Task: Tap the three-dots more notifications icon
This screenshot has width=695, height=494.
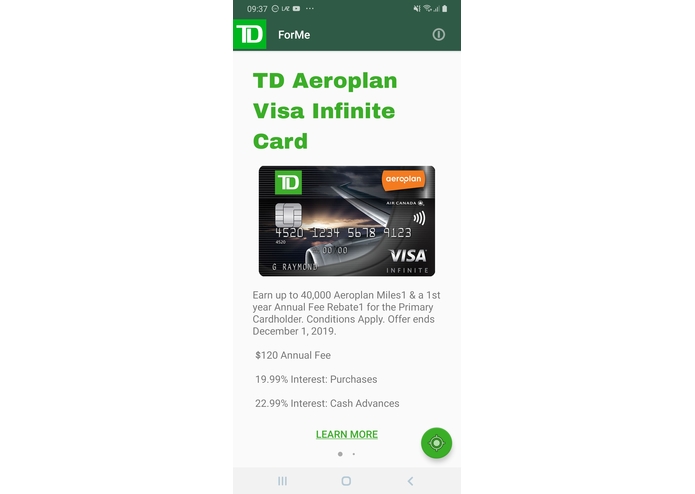Action: (310, 8)
